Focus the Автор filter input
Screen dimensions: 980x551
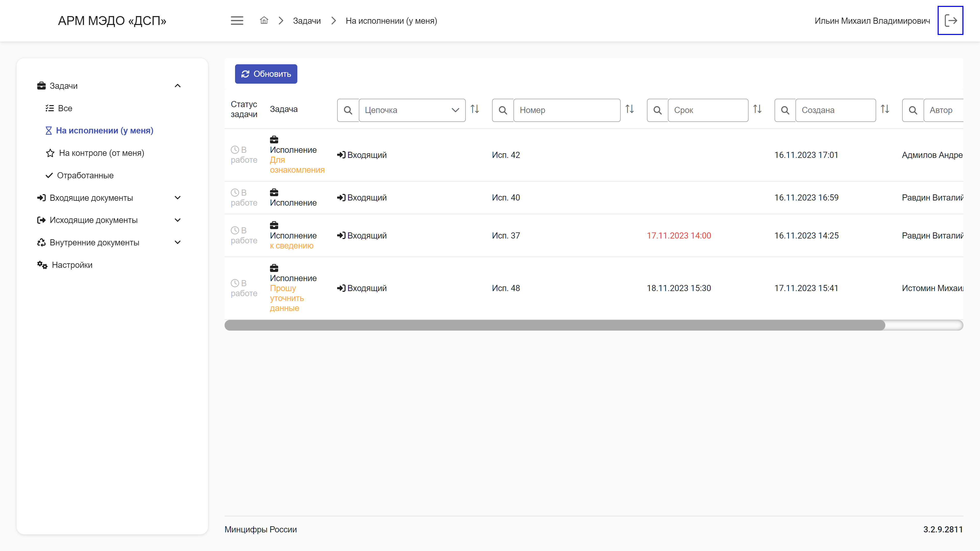click(944, 110)
